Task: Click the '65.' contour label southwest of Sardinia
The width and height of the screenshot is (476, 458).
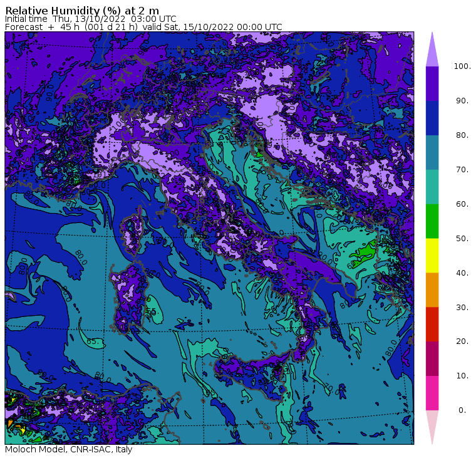Action: pos(93,341)
